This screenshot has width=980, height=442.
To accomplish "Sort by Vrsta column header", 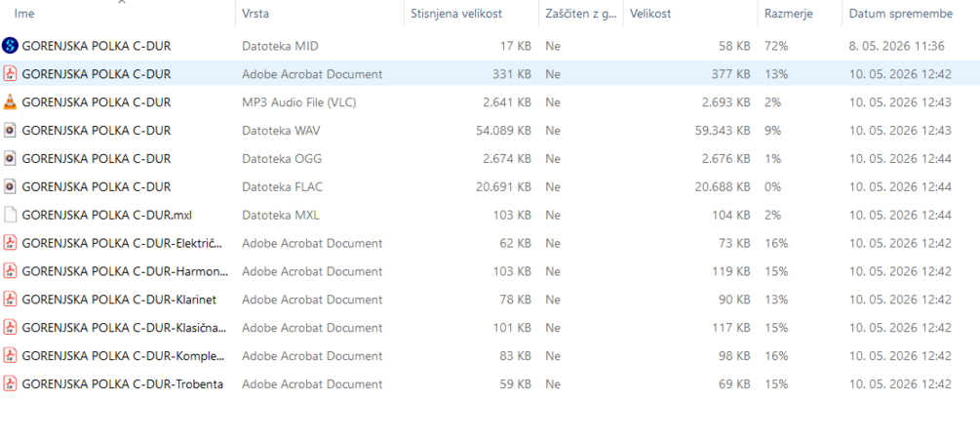I will tap(255, 13).
